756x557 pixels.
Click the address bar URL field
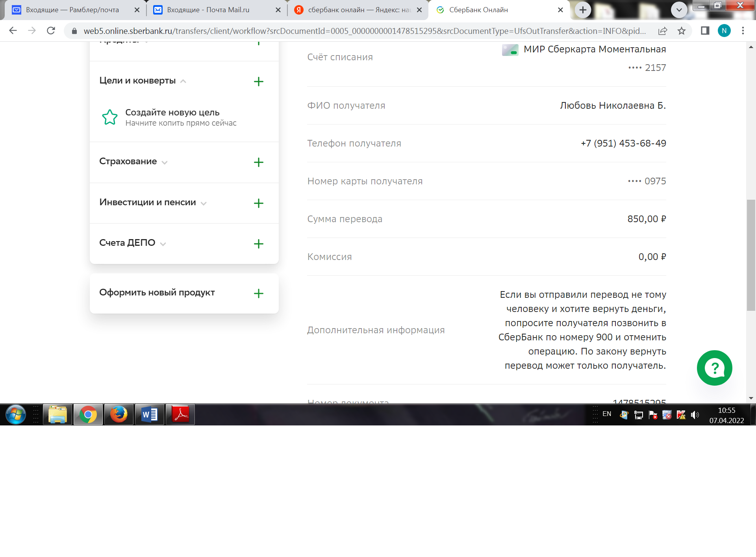(x=365, y=31)
